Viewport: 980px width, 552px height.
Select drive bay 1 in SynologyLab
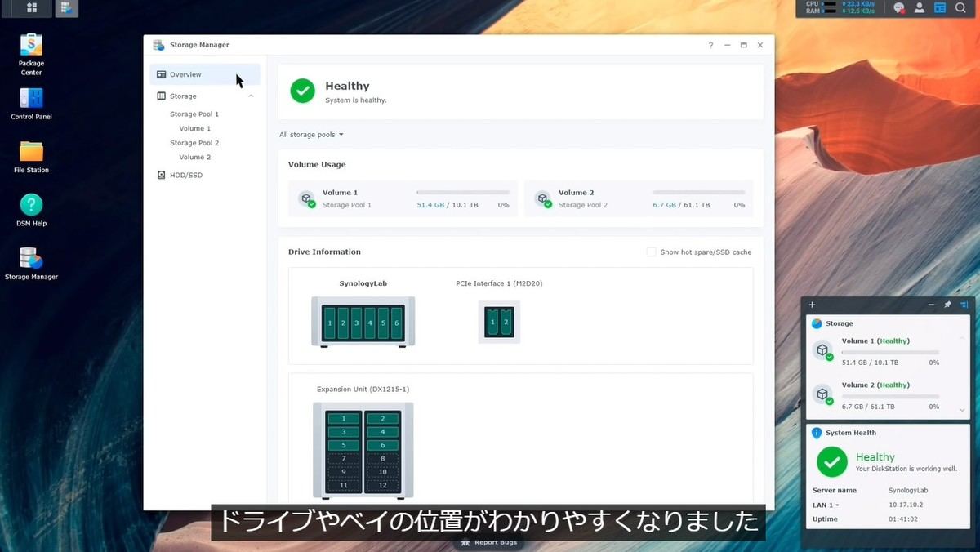coord(330,323)
